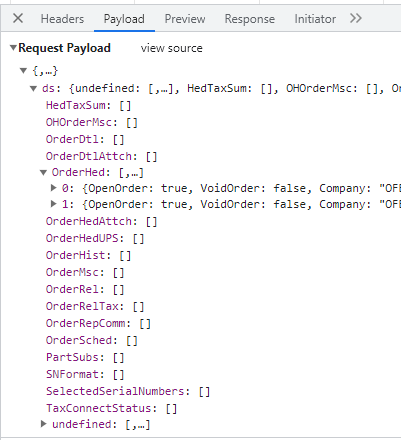The image size is (401, 440).
Task: Go to the Initiator tab
Action: (x=315, y=19)
